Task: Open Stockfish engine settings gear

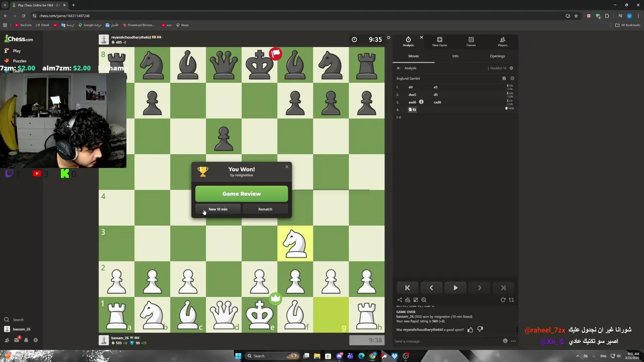Action: (x=511, y=68)
